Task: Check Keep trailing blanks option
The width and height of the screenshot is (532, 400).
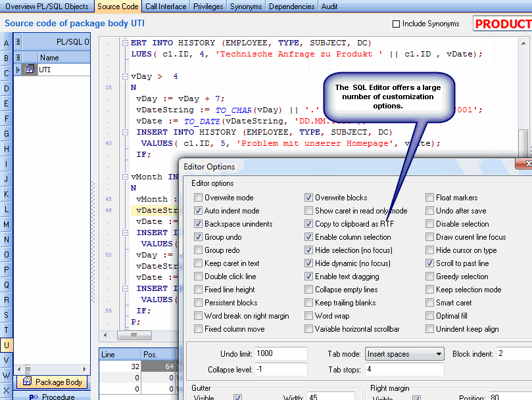Action: [x=308, y=303]
